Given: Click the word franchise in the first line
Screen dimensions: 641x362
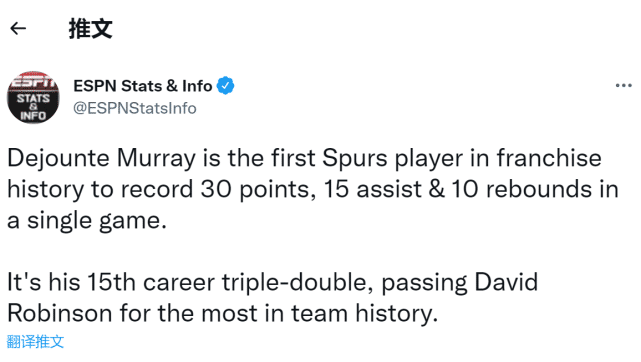Looking at the screenshot, I should coord(549,159).
